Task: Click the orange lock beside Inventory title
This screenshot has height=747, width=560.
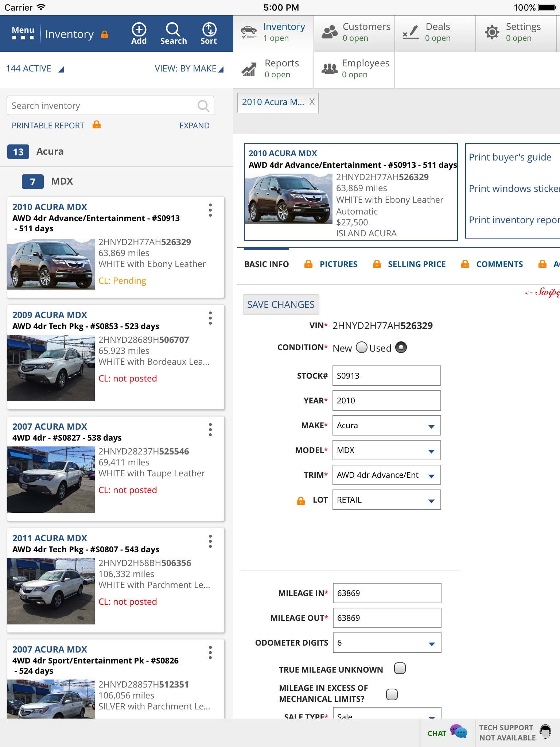Action: pos(105,34)
